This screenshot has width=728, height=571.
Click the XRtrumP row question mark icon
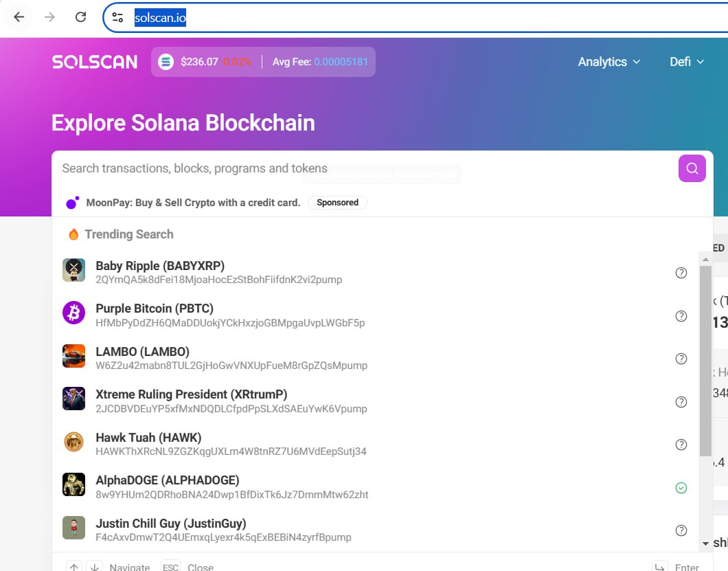tap(681, 402)
